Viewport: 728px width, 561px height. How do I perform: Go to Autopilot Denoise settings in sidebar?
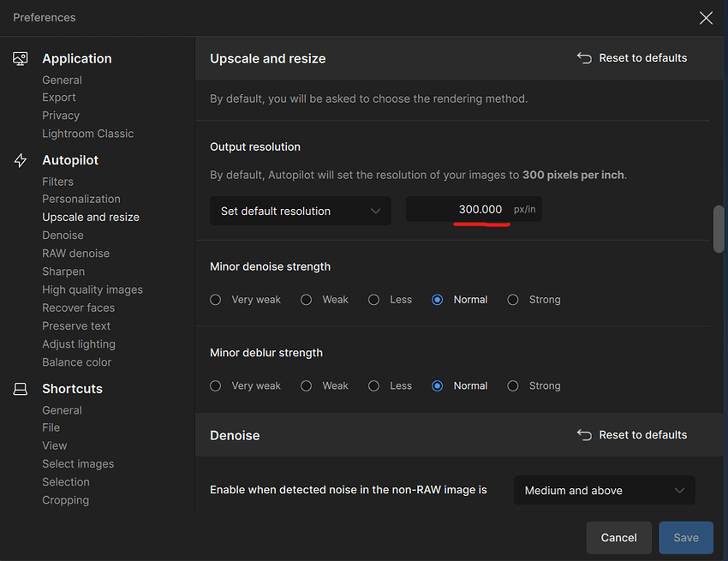63,235
